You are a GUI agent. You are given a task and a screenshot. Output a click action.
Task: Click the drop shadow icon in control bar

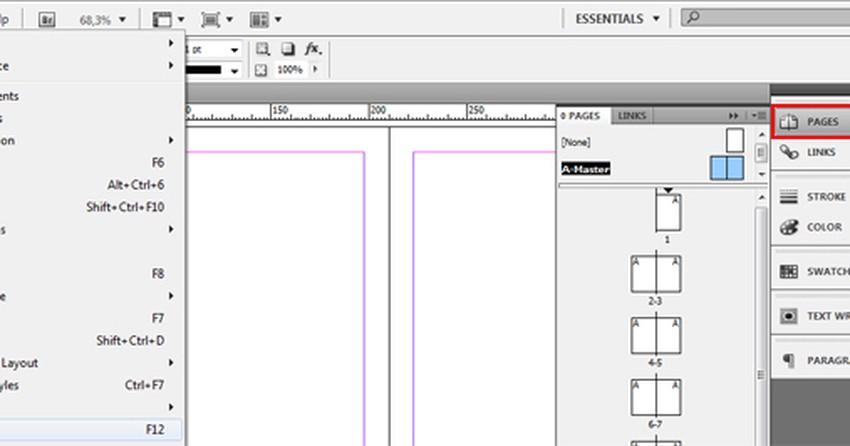pyautogui.click(x=286, y=49)
